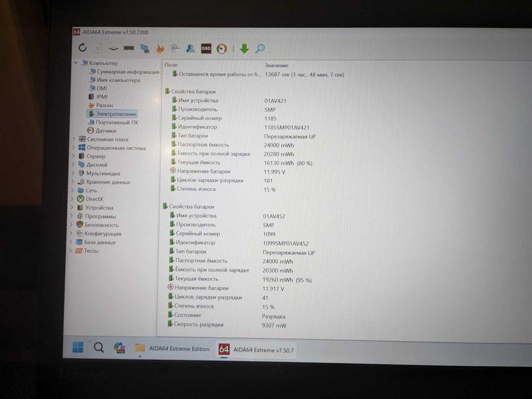Image resolution: width=532 pixels, height=399 pixels.
Task: Expand the Мультимедиа tree node
Action: 73,173
